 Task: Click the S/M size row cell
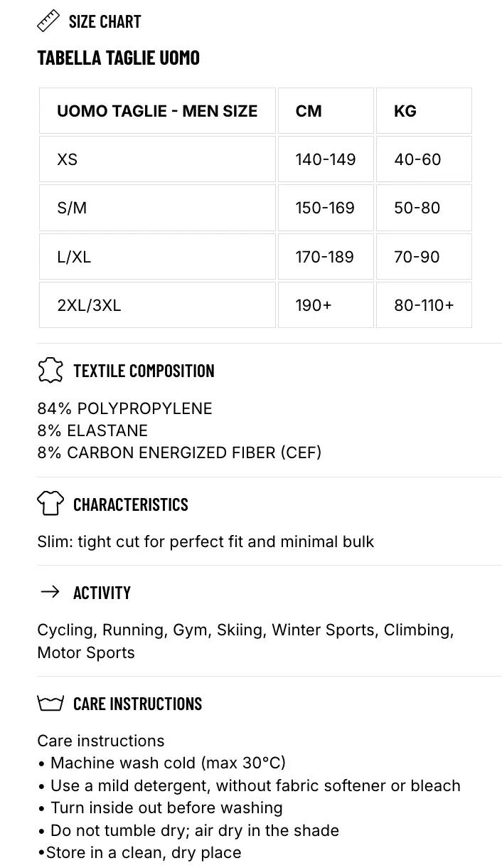pos(157,208)
